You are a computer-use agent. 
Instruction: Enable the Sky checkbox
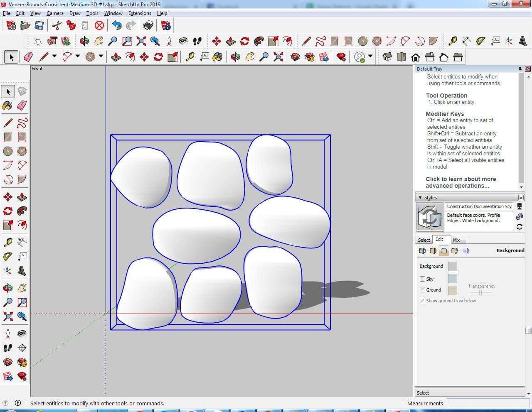point(422,279)
